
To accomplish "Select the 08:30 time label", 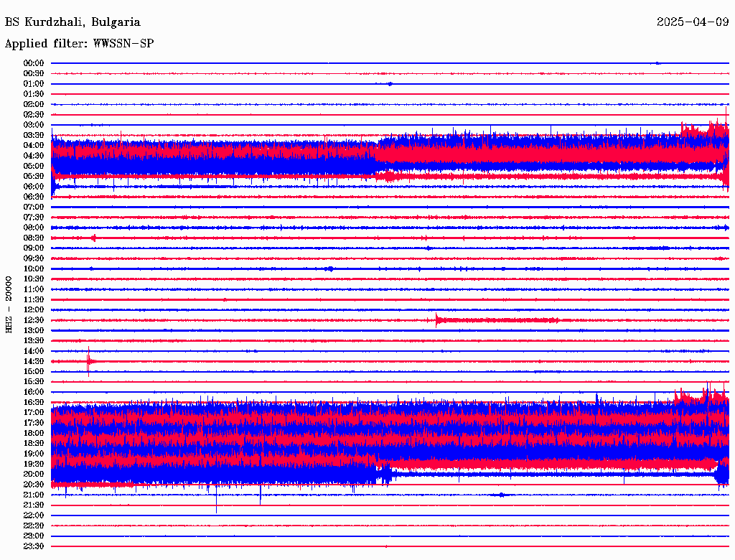I will click(x=34, y=238).
